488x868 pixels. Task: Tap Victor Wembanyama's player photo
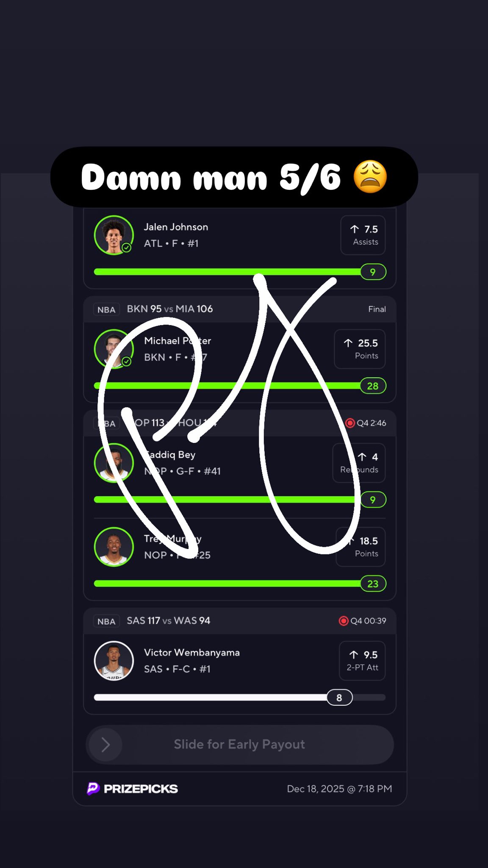114,661
